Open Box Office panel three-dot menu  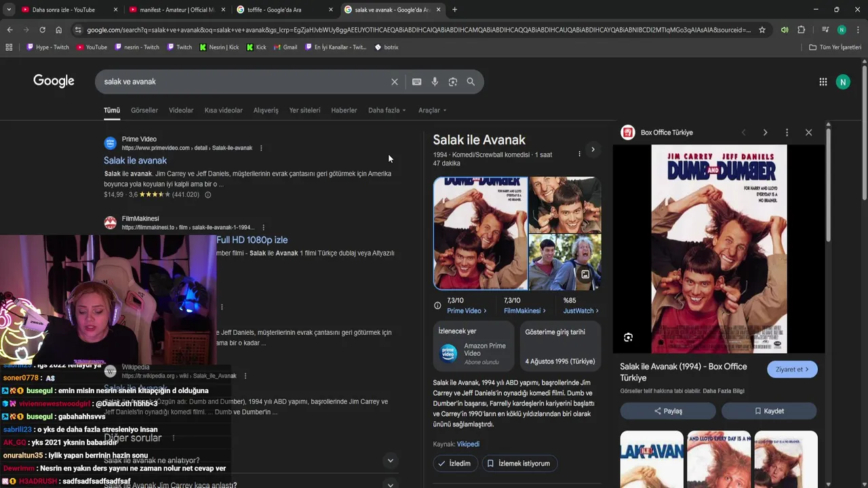787,133
